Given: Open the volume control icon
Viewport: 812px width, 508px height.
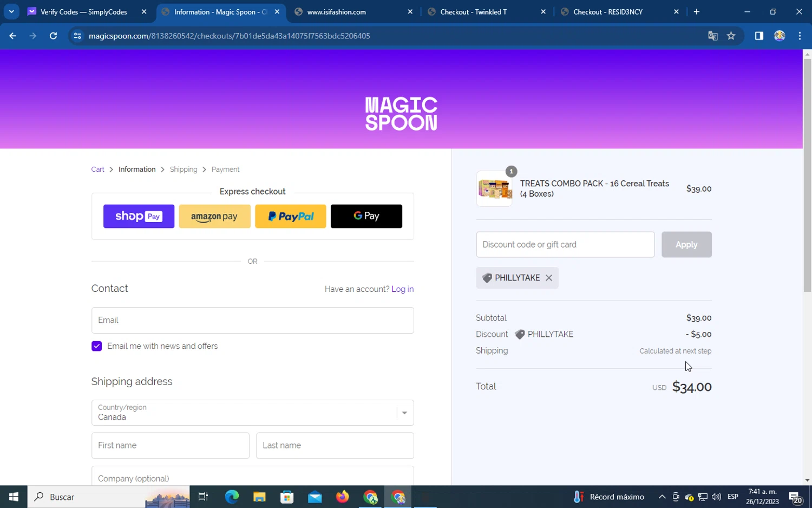Looking at the screenshot, I should coord(716,497).
